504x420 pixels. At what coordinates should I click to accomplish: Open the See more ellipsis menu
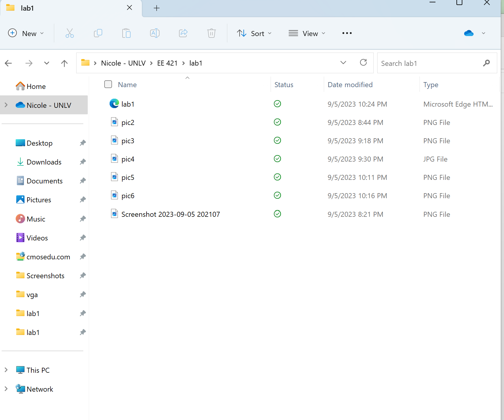pos(347,33)
